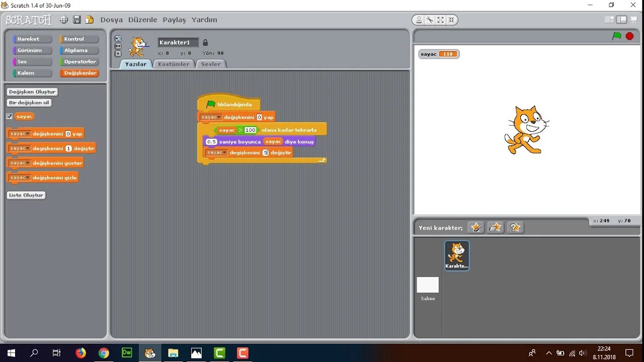The image size is (644, 362).
Task: Switch to full stage view mode
Action: [x=622, y=20]
